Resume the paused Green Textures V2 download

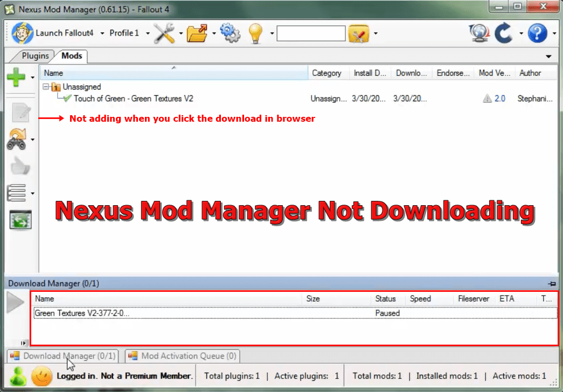click(16, 303)
